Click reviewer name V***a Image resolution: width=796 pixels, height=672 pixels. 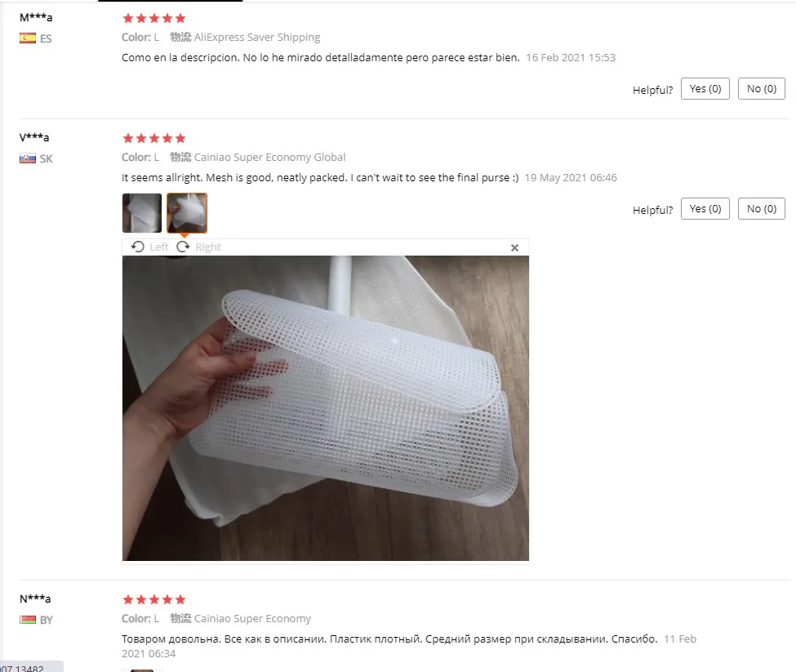34,137
